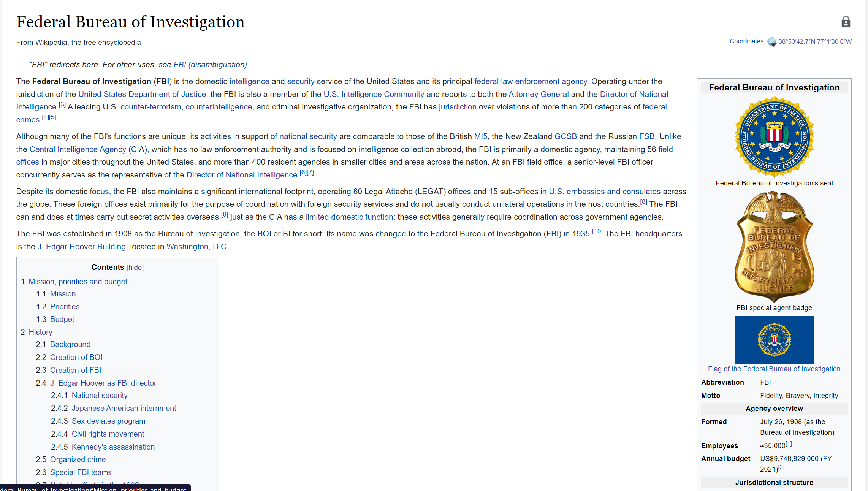Screen dimensions: 868x491
Task: Click the infobox formed date 'July 26, 1908'
Action: pyautogui.click(x=781, y=422)
